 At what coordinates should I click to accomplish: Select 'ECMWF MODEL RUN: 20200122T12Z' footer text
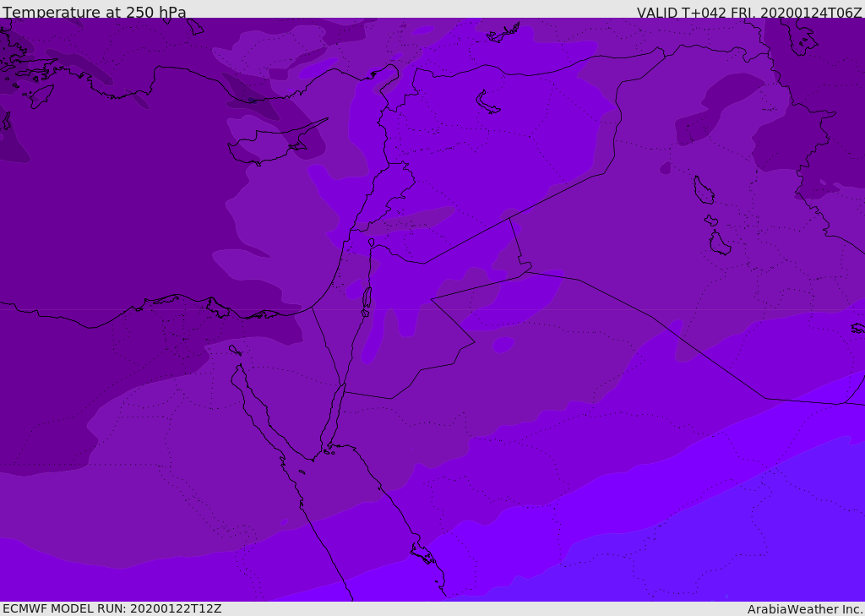(112, 608)
